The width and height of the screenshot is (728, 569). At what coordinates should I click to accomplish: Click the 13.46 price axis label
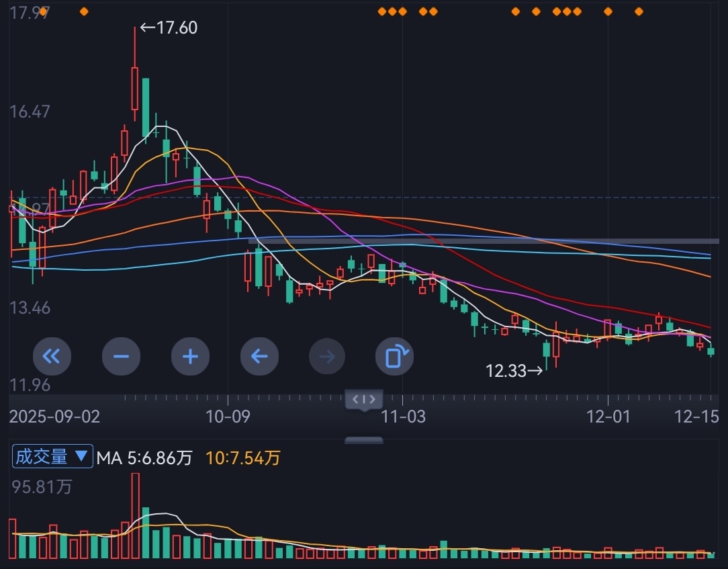pos(30,308)
